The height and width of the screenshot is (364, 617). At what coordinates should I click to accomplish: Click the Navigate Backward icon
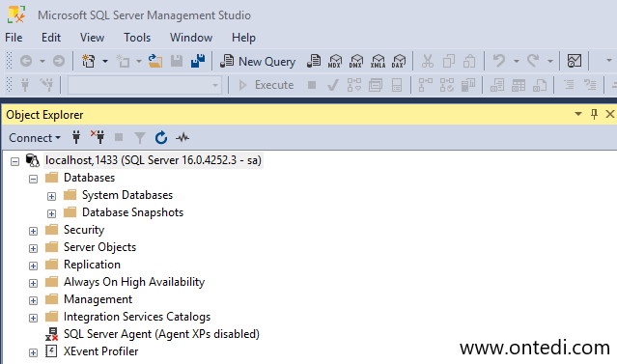click(26, 61)
